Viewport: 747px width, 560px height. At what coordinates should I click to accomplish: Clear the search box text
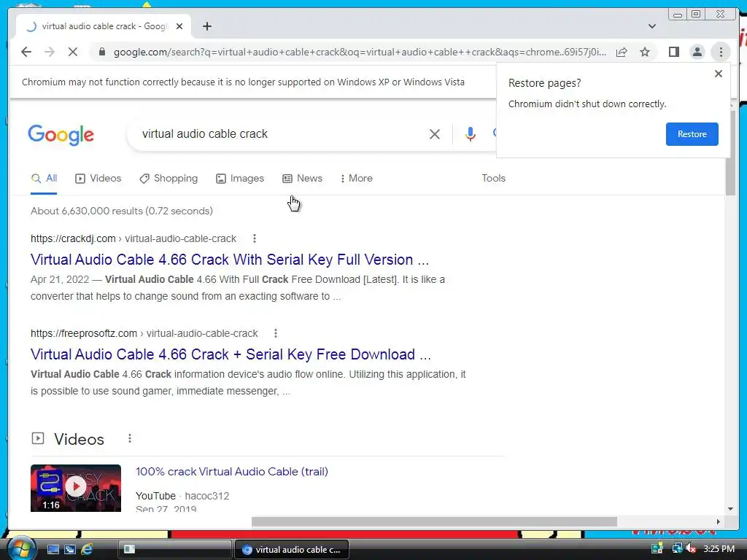point(435,134)
